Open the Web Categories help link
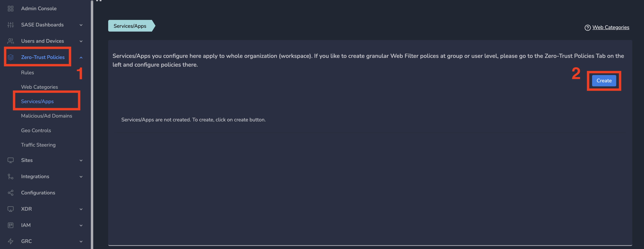The image size is (644, 249). [611, 27]
